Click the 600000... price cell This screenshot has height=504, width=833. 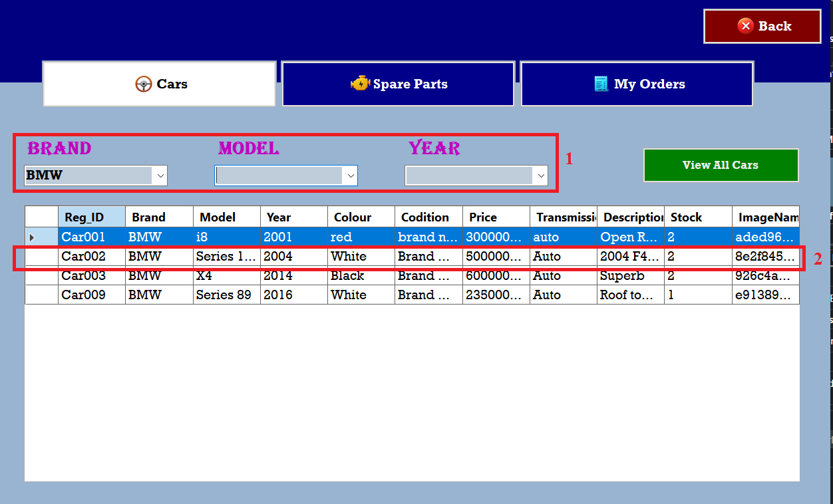click(496, 276)
